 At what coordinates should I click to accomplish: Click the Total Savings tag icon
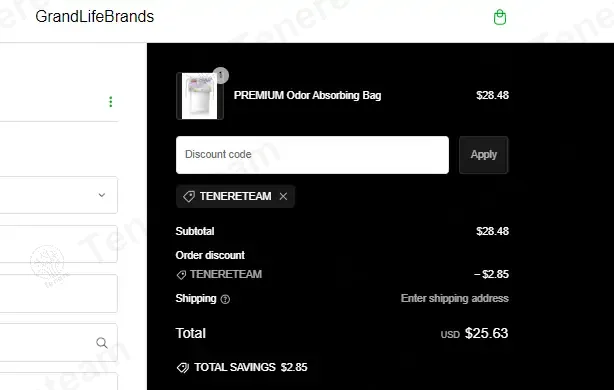pos(182,368)
